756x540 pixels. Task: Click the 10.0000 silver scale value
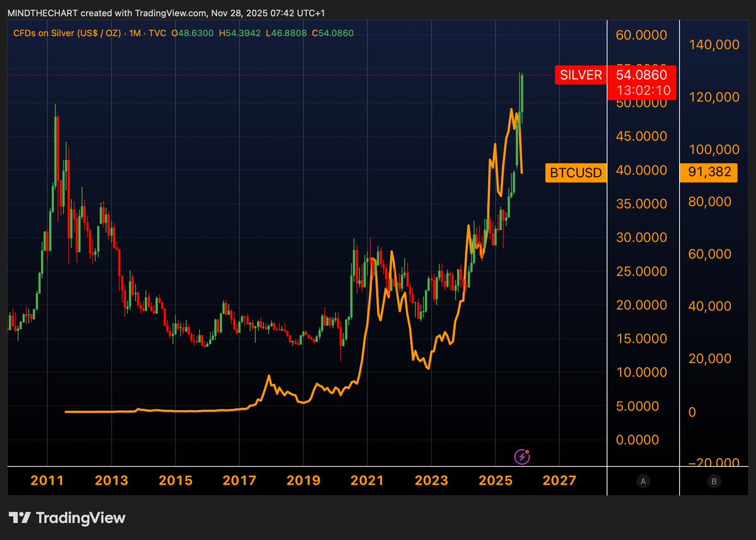pos(642,372)
